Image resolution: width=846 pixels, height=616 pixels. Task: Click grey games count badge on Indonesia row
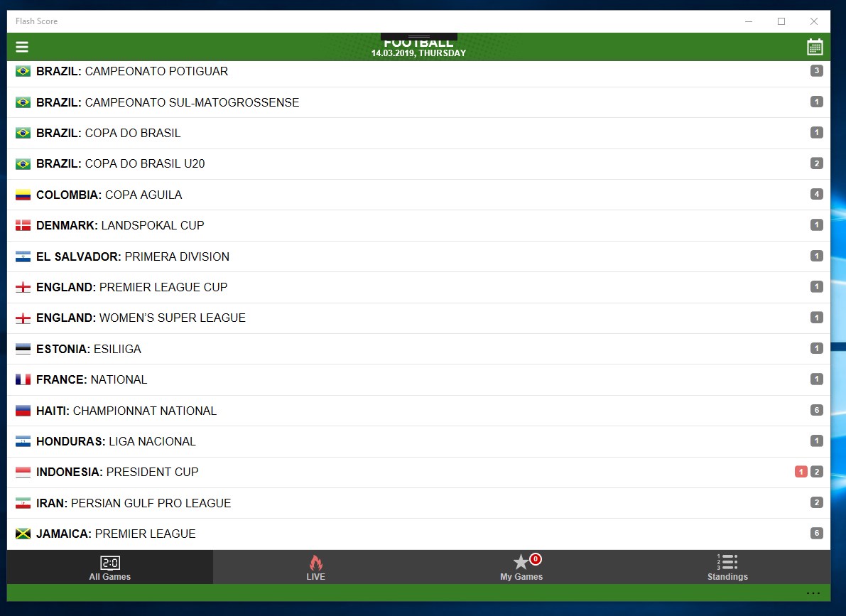point(817,472)
